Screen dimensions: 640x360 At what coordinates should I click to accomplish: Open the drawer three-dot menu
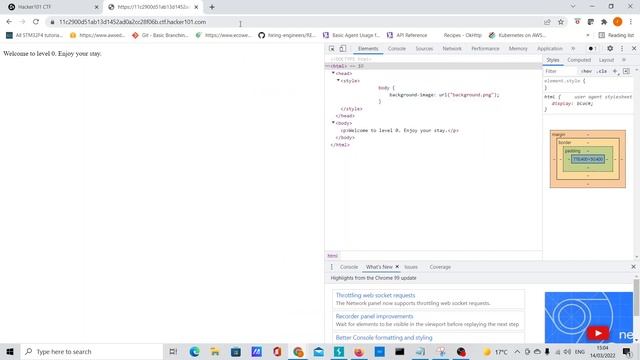pyautogui.click(x=331, y=267)
